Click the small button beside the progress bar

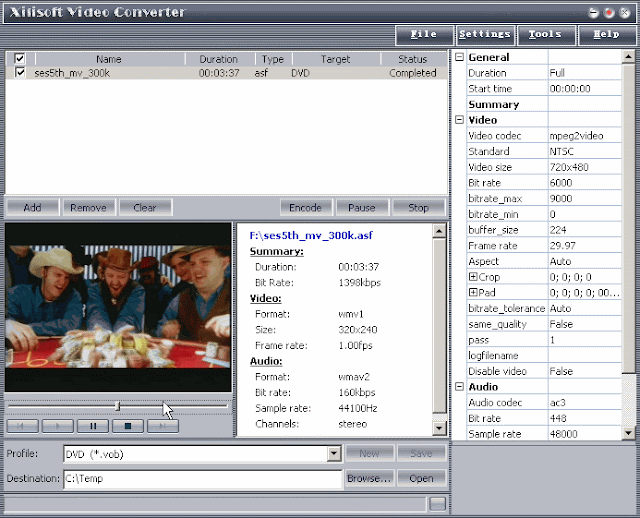click(x=437, y=504)
